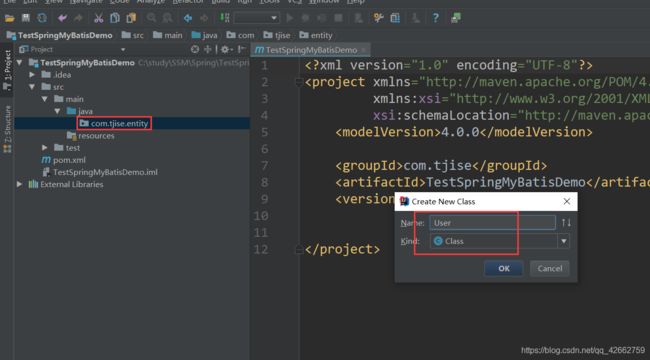Open the Kind dropdown arrow

(563, 241)
